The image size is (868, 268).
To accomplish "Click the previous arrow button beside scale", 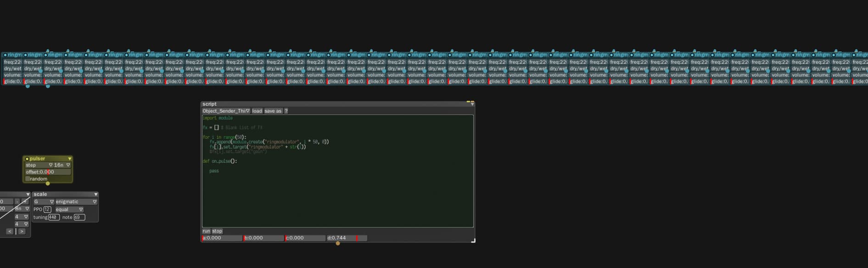I will coord(10,231).
